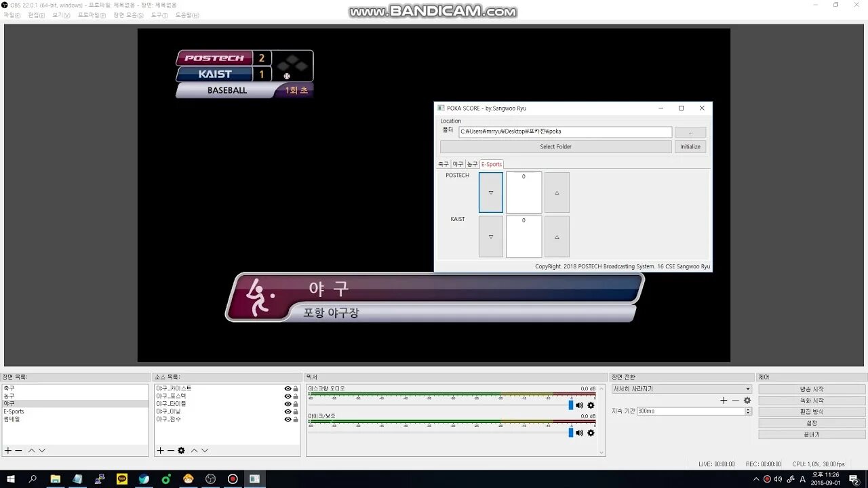Step the 300ms duration spinner
Image resolution: width=868 pixels, height=488 pixels.
click(x=749, y=411)
